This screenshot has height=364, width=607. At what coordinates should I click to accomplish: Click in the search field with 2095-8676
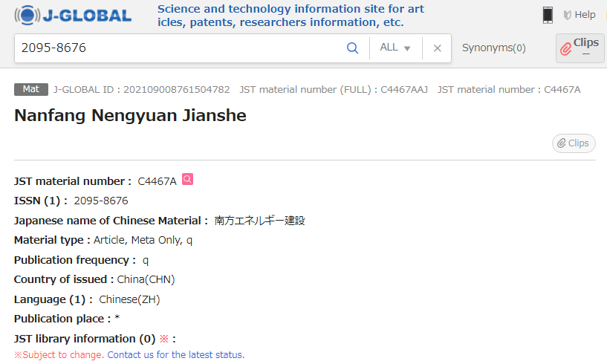tap(178, 48)
